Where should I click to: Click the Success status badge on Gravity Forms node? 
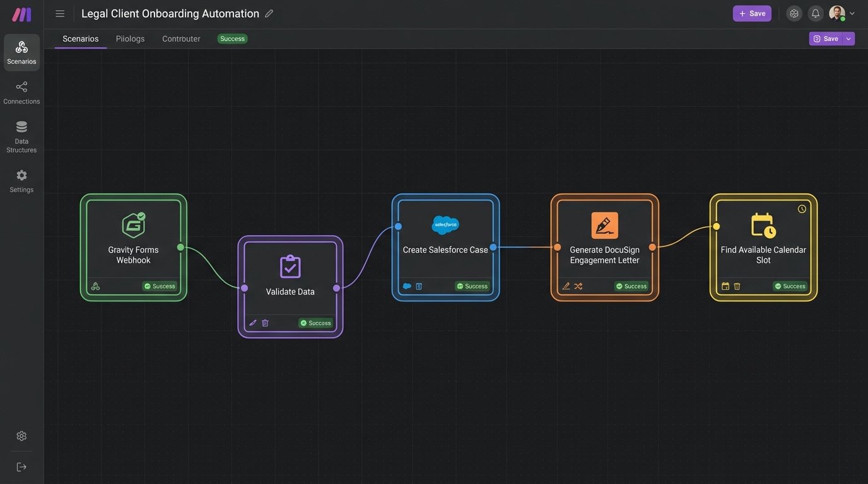click(x=160, y=286)
